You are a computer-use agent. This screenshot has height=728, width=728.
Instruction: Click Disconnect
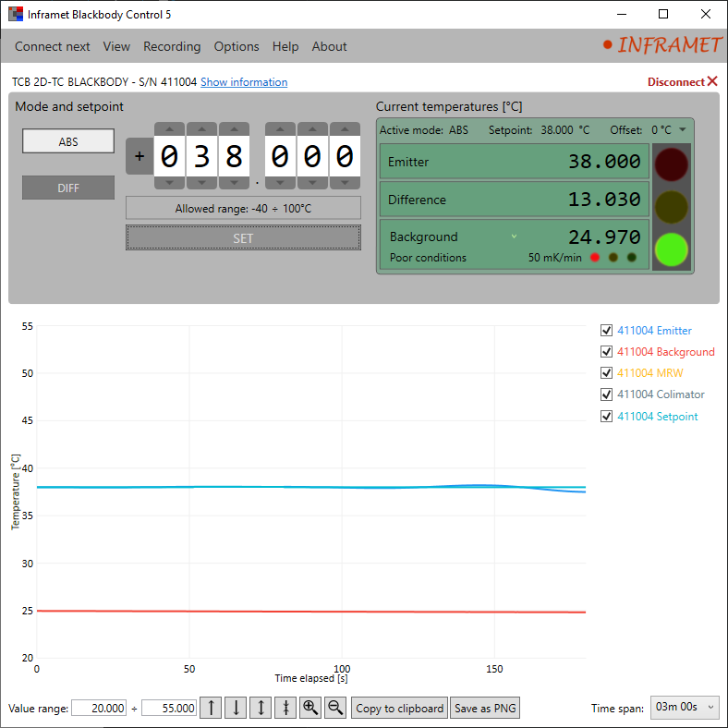(x=676, y=82)
